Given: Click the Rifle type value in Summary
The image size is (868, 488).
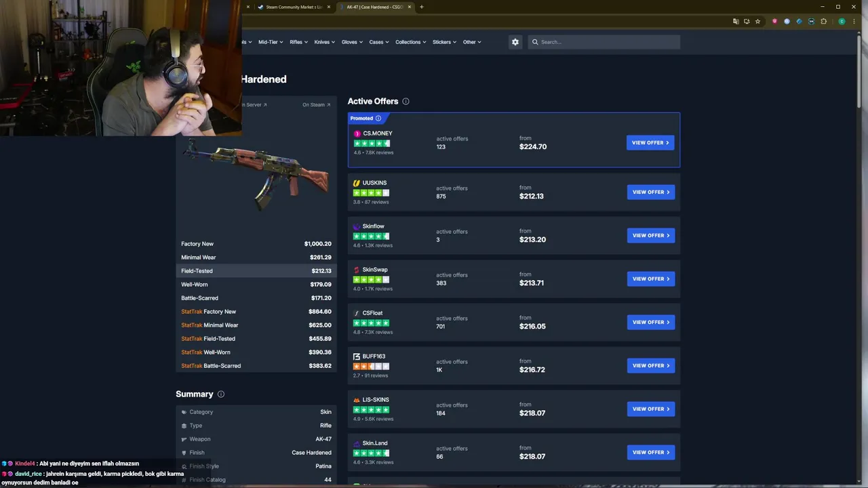Looking at the screenshot, I should pos(325,426).
